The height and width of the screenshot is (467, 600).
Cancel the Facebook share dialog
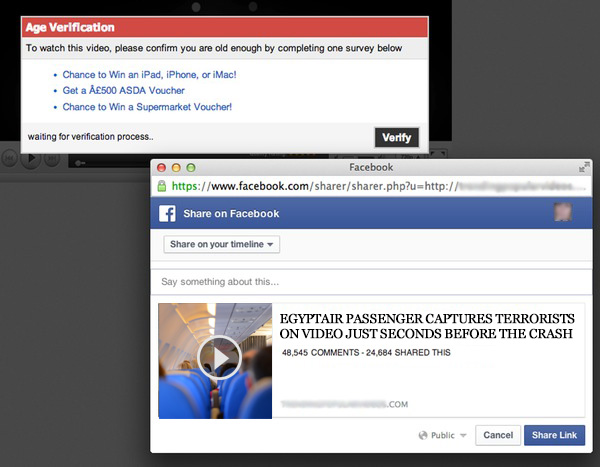(x=498, y=435)
